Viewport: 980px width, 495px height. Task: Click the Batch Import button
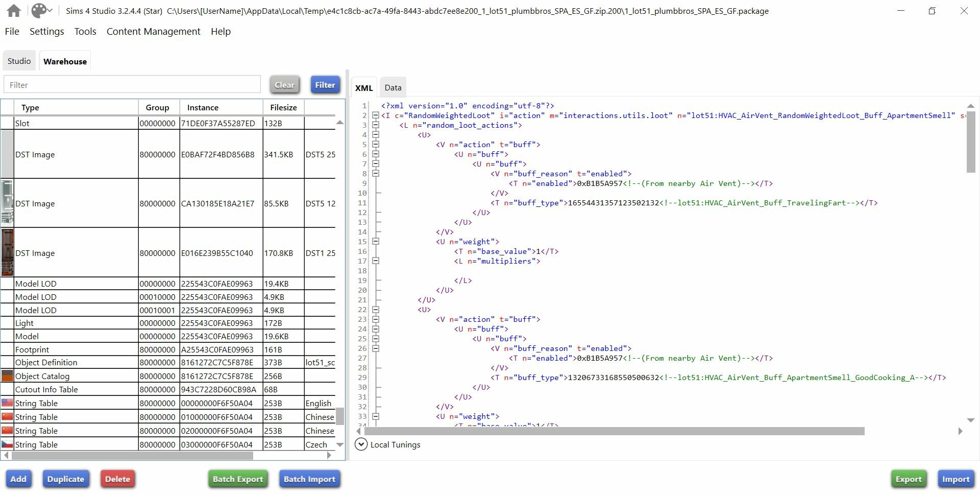pyautogui.click(x=310, y=479)
